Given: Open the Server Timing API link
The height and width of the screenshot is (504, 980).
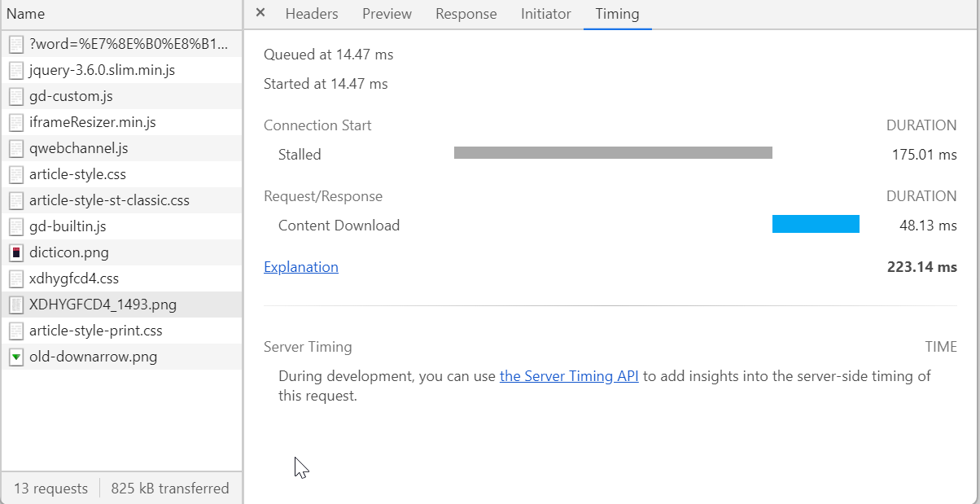Looking at the screenshot, I should 569,376.
